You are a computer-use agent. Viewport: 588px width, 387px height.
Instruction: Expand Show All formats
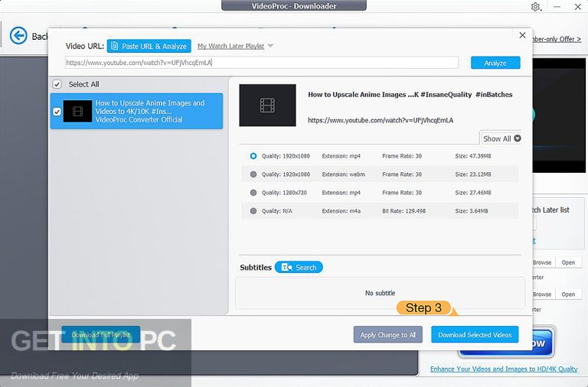tap(501, 138)
